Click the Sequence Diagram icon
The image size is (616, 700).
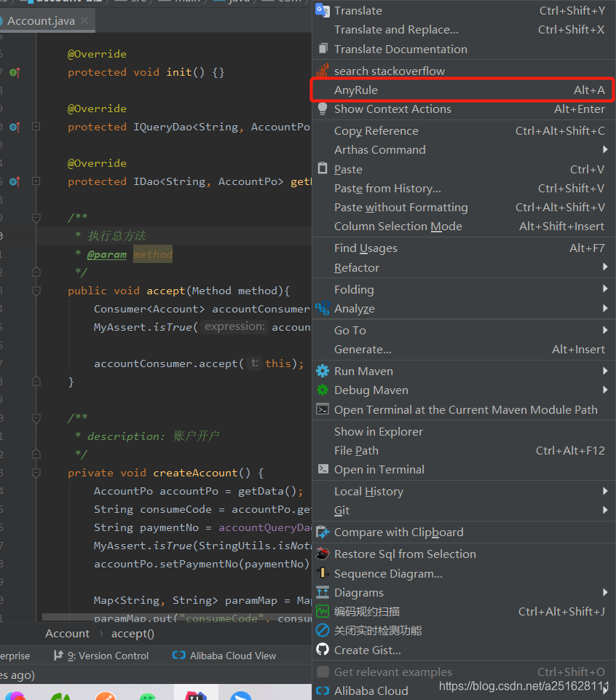point(323,573)
